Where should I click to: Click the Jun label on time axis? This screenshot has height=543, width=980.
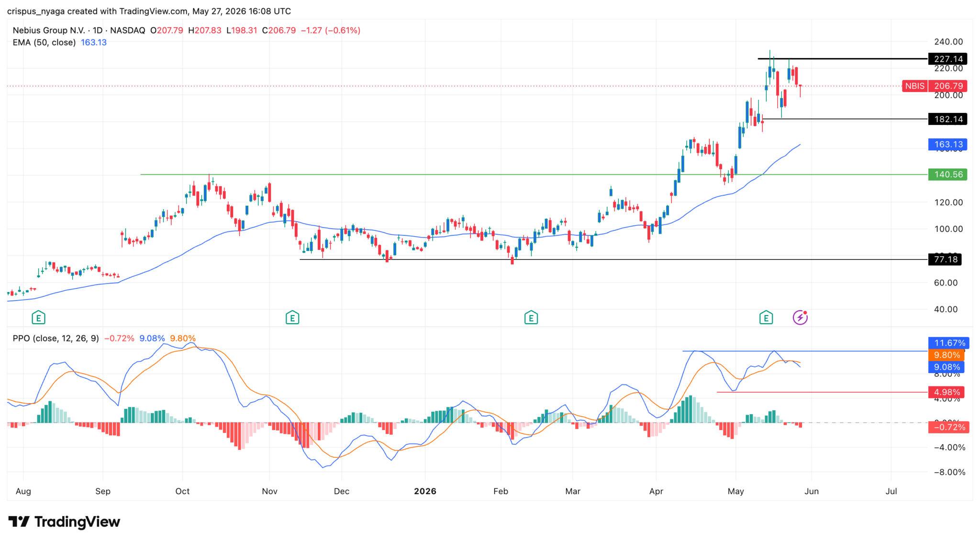point(812,491)
